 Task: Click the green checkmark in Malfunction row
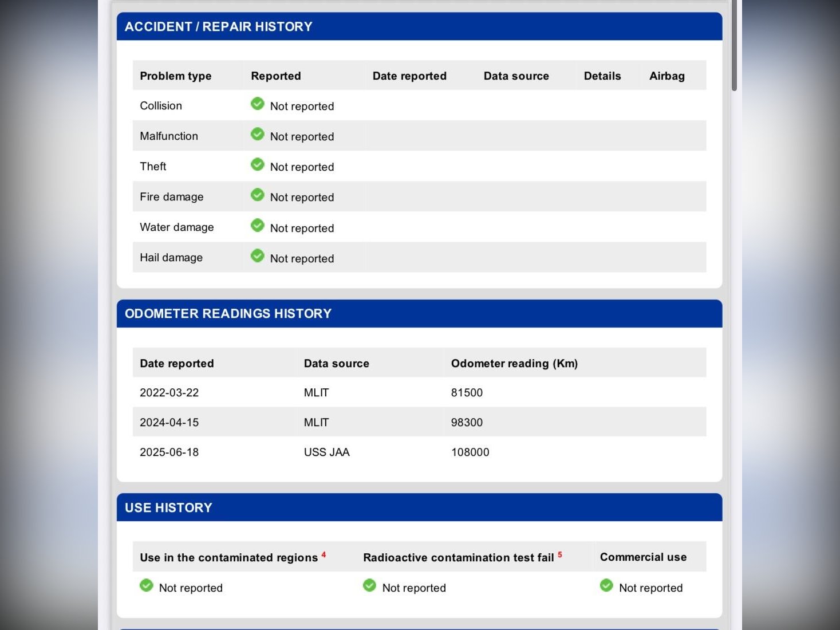tap(258, 134)
